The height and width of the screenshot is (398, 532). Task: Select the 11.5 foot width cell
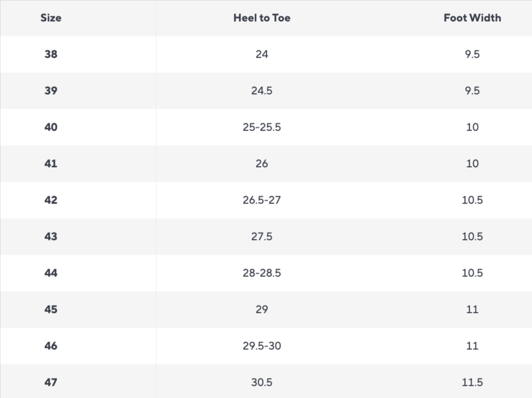point(472,382)
